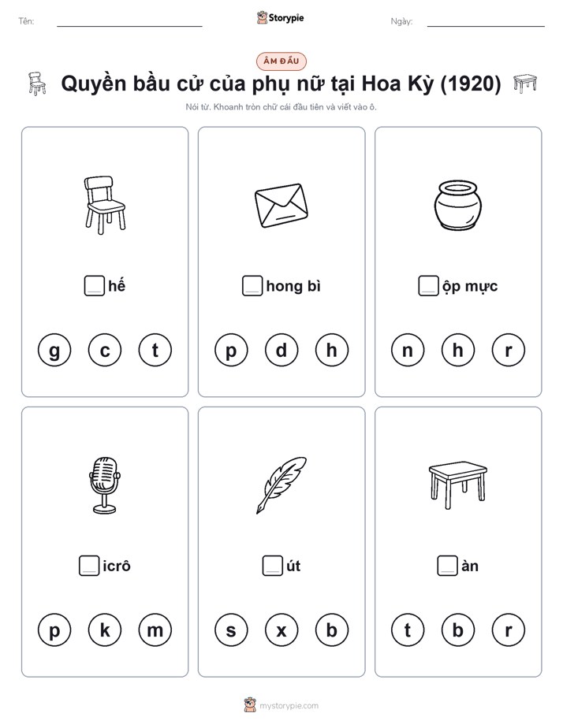Click the blank box before 'út'
Viewport: 563px width, 728px height.
(273, 566)
